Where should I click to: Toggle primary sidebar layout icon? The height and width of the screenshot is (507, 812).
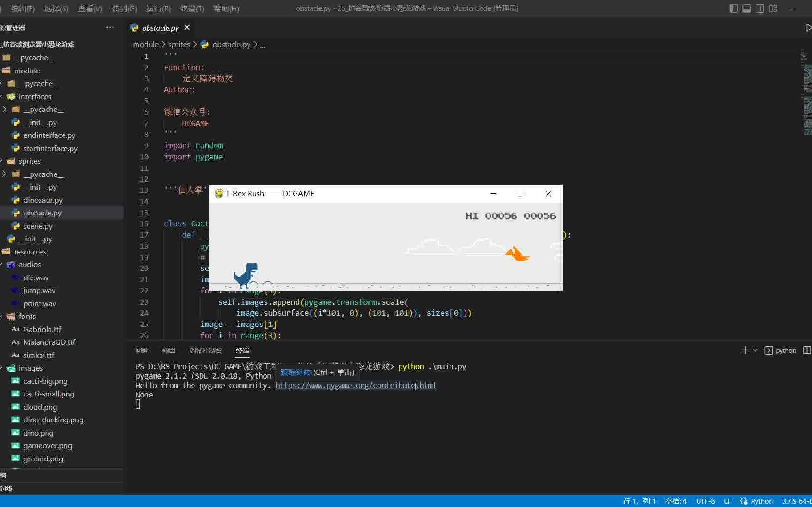point(733,8)
